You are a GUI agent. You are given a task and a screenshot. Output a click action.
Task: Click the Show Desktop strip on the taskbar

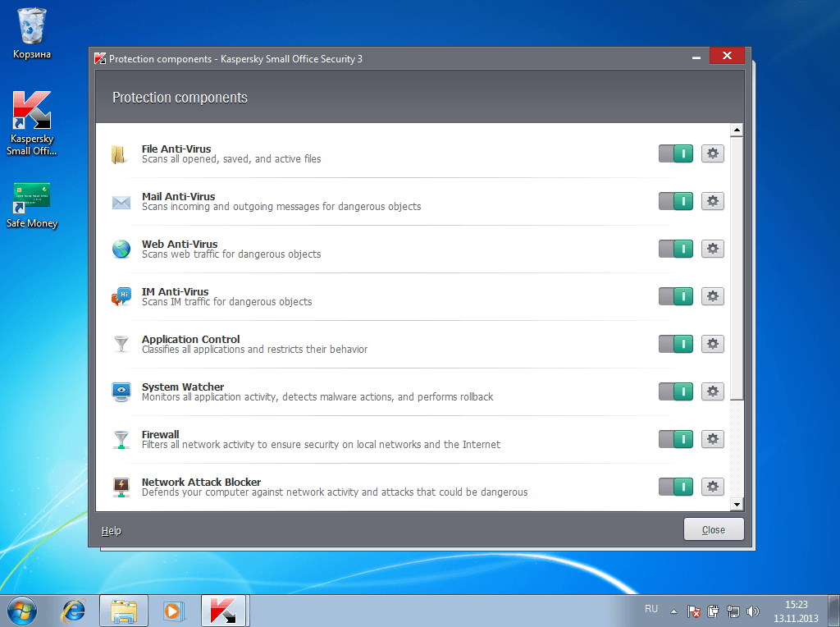(x=834, y=611)
